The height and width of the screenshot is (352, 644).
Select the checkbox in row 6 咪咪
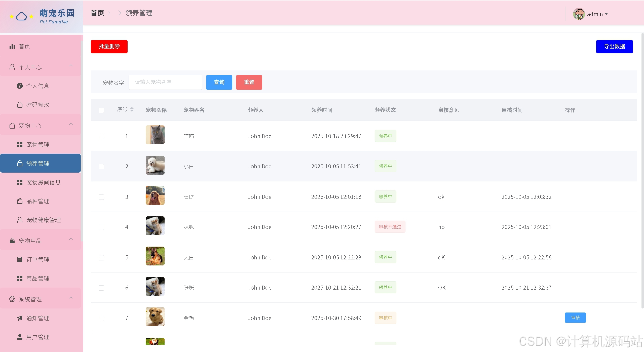point(101,288)
